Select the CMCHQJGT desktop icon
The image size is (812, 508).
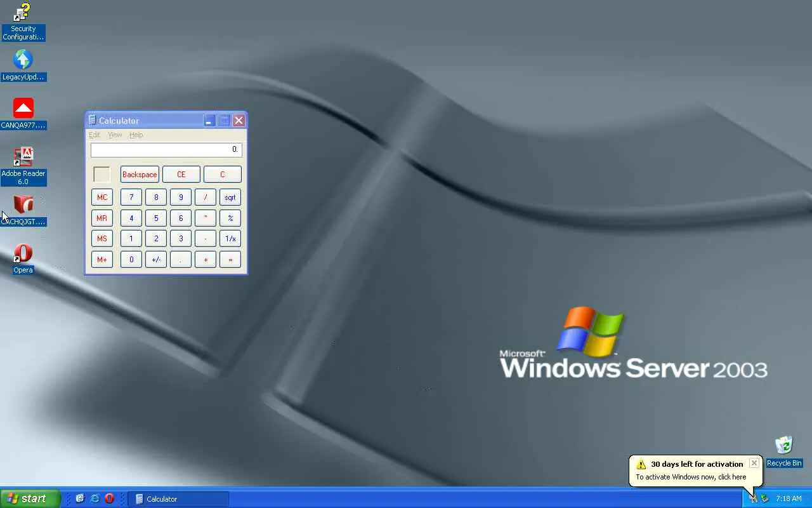[x=23, y=210]
